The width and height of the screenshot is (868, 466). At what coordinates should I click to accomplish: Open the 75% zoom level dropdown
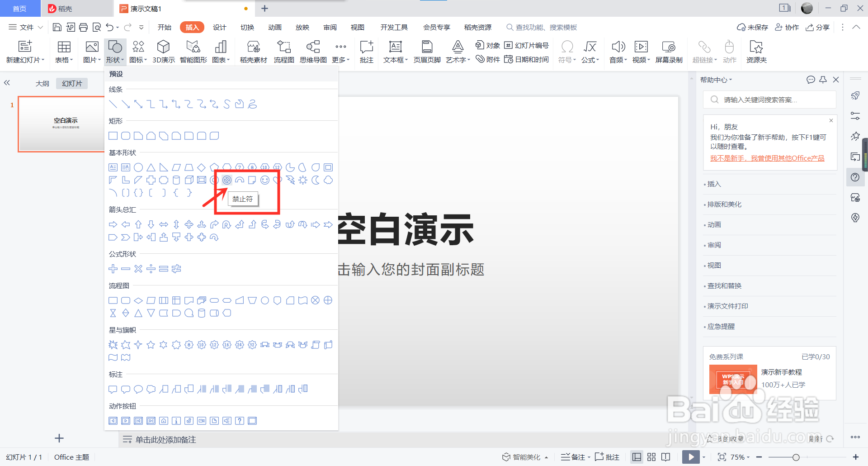[x=740, y=457]
